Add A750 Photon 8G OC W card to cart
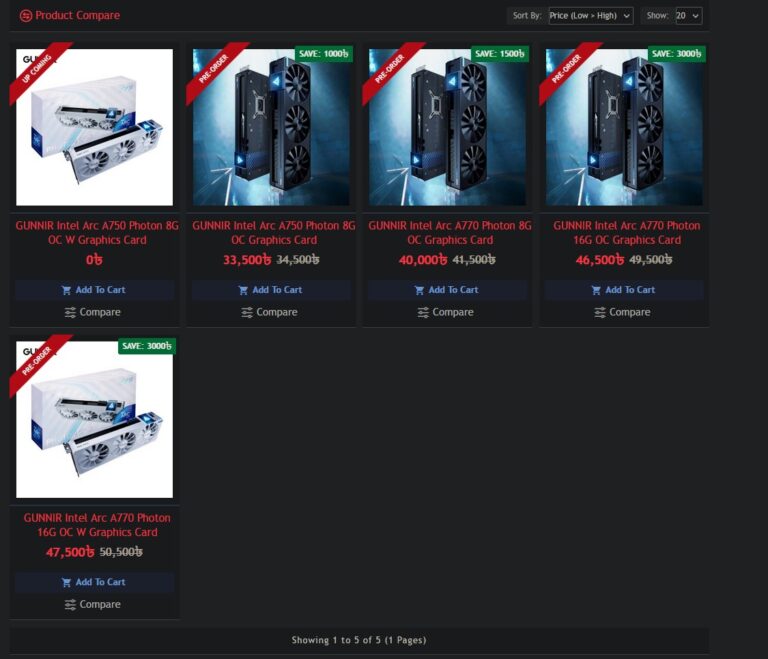Screen dimensions: 768x659 [94, 290]
